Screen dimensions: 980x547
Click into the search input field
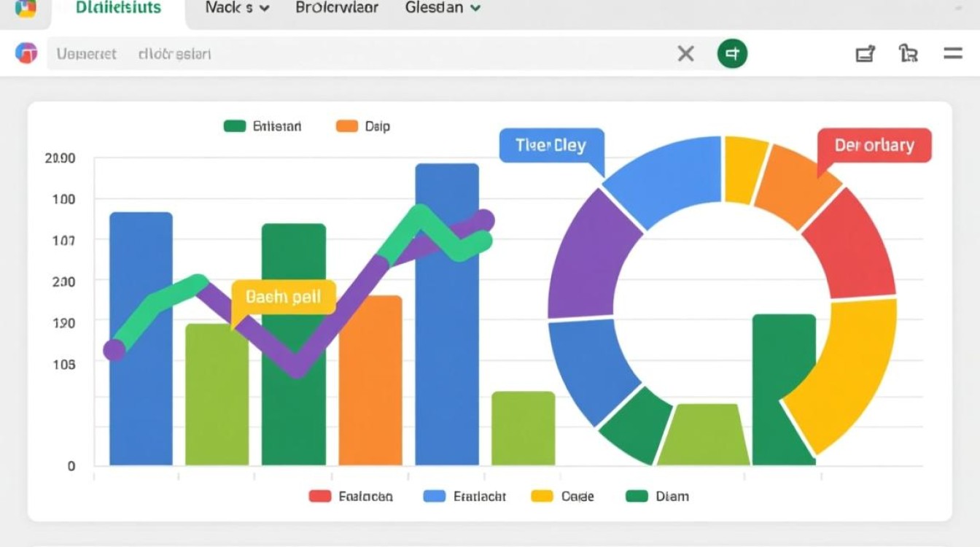[365, 53]
